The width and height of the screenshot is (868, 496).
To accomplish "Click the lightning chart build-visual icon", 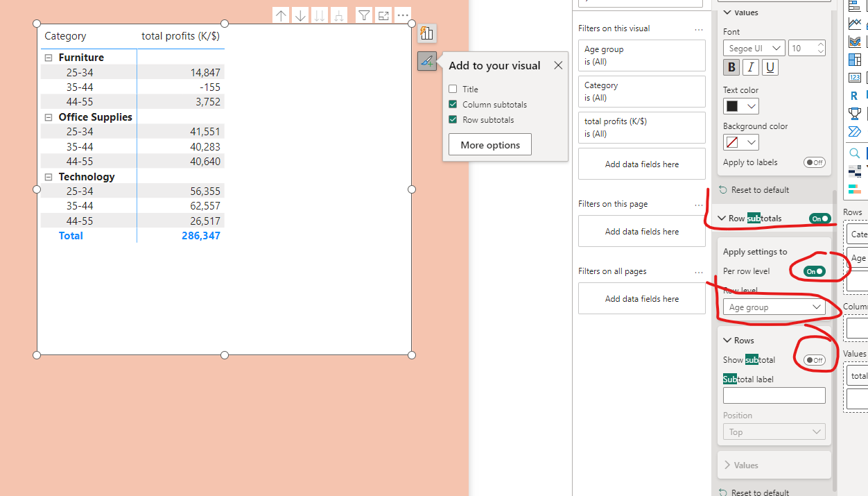I will pyautogui.click(x=427, y=33).
